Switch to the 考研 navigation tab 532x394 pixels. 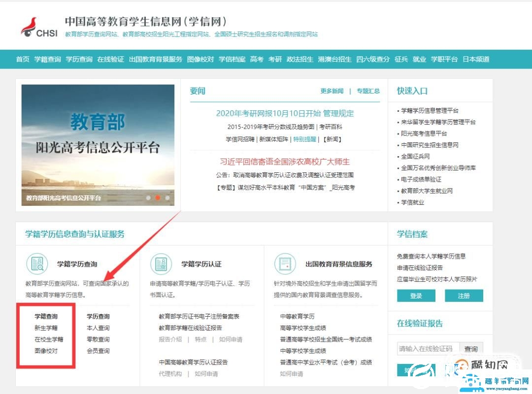(x=274, y=59)
